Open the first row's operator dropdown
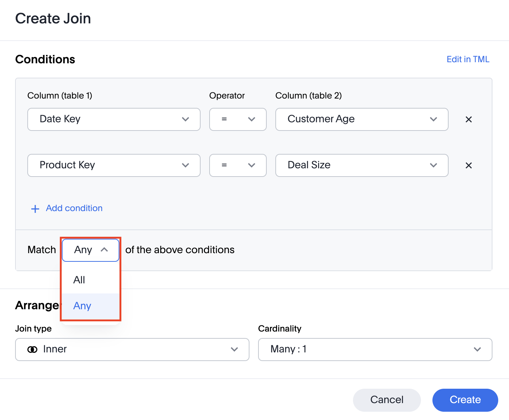This screenshot has width=509, height=420. pyautogui.click(x=238, y=119)
